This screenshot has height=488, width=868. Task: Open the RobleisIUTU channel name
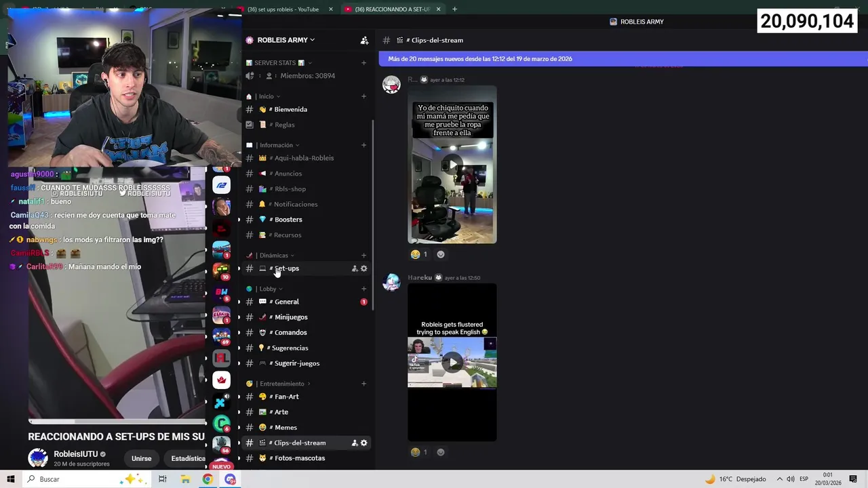point(76,454)
